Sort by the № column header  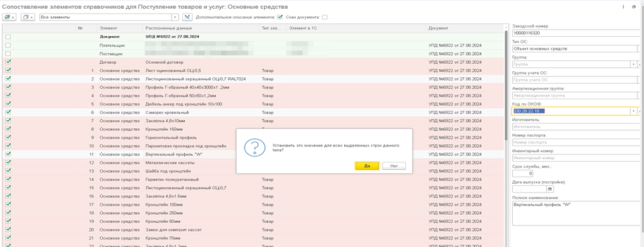pos(86,28)
